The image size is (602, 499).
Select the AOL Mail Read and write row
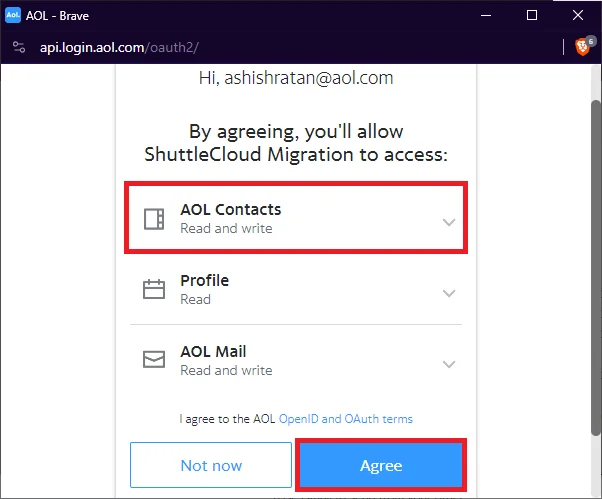point(296,360)
